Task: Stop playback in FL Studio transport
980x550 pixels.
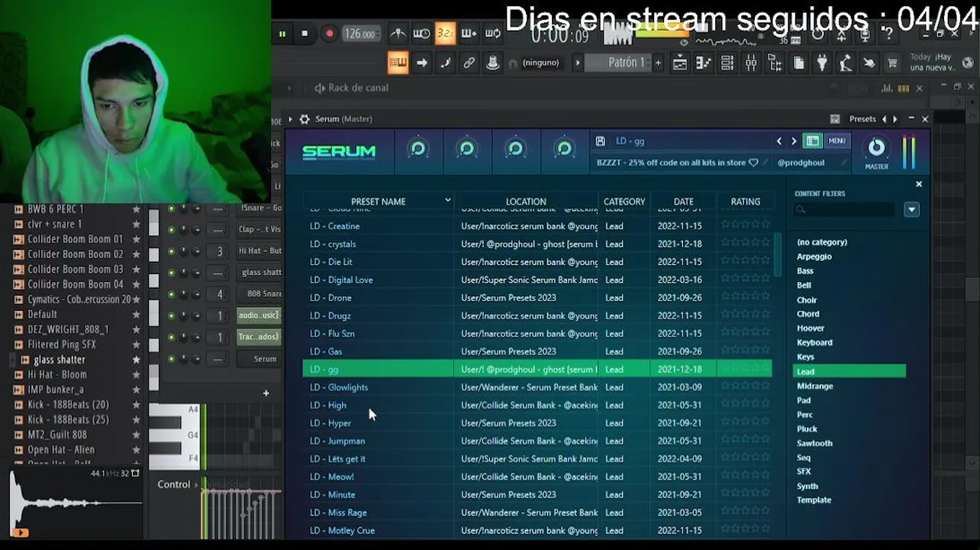Action: click(x=305, y=34)
